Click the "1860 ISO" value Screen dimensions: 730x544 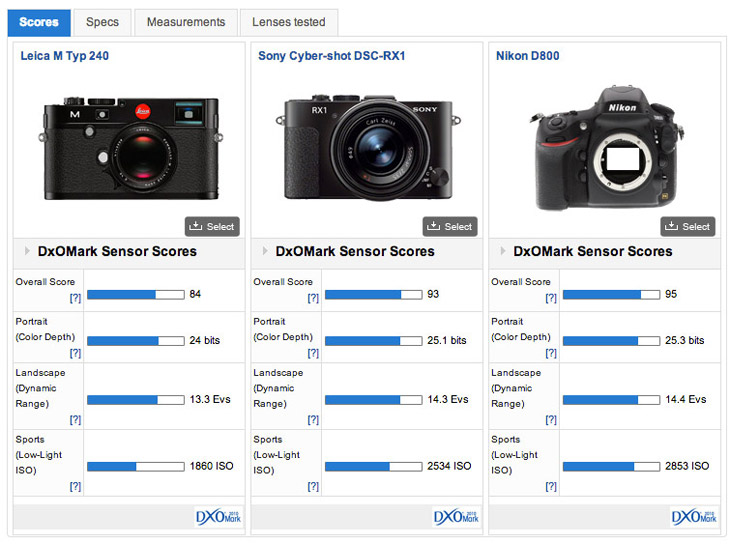(x=211, y=466)
